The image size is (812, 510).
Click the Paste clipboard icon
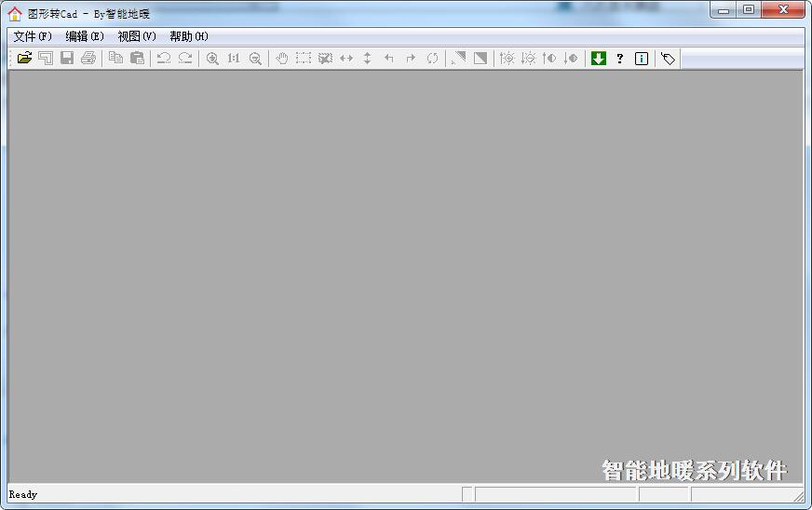(137, 58)
